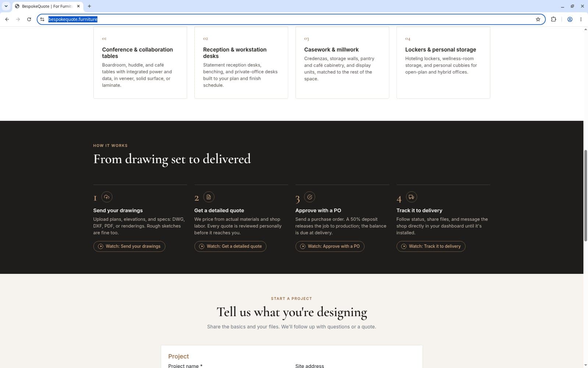Click the checkmark icon beside step 3

pos(310,197)
